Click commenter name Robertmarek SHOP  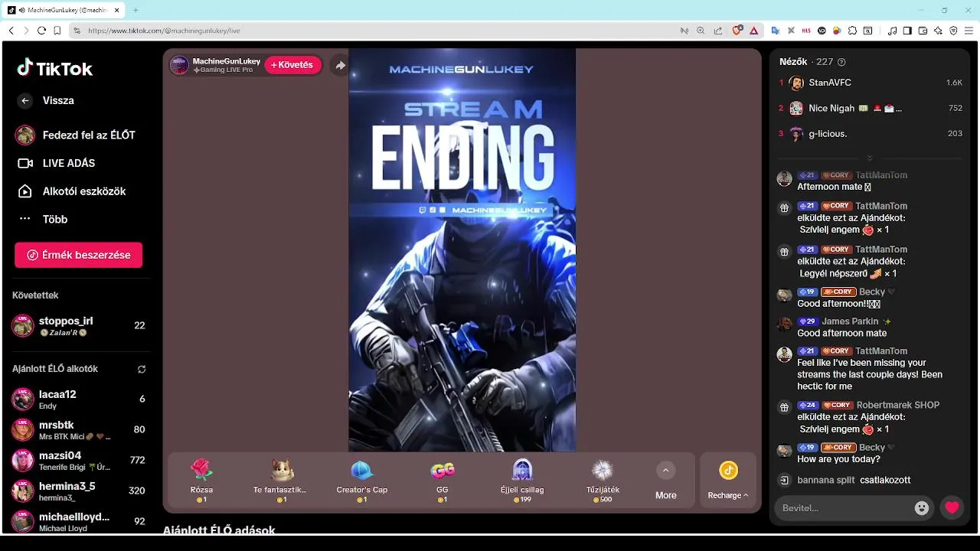click(x=898, y=405)
